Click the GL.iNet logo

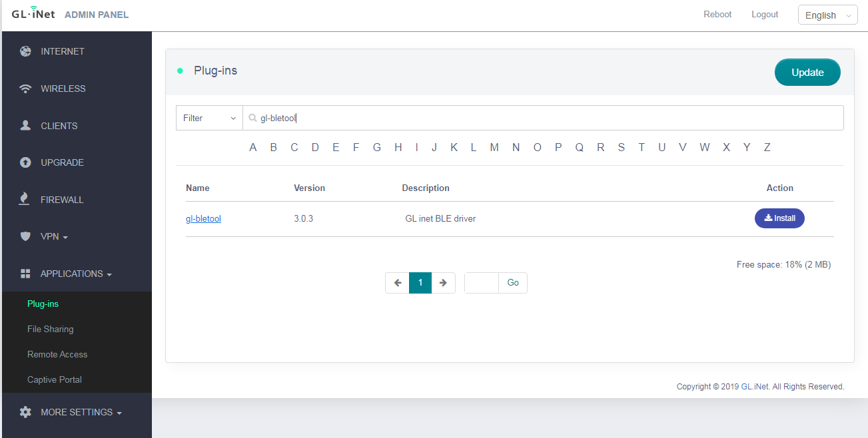[x=33, y=13]
